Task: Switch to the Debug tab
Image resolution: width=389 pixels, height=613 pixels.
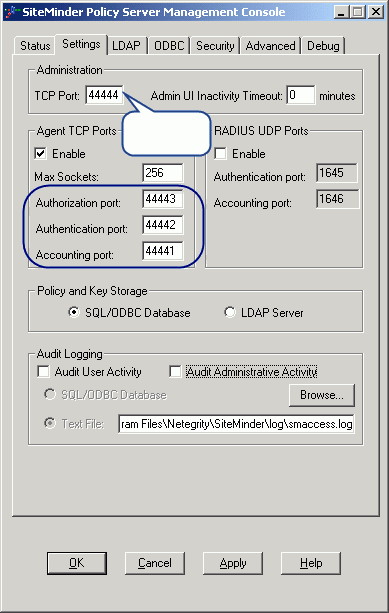Action: click(323, 46)
